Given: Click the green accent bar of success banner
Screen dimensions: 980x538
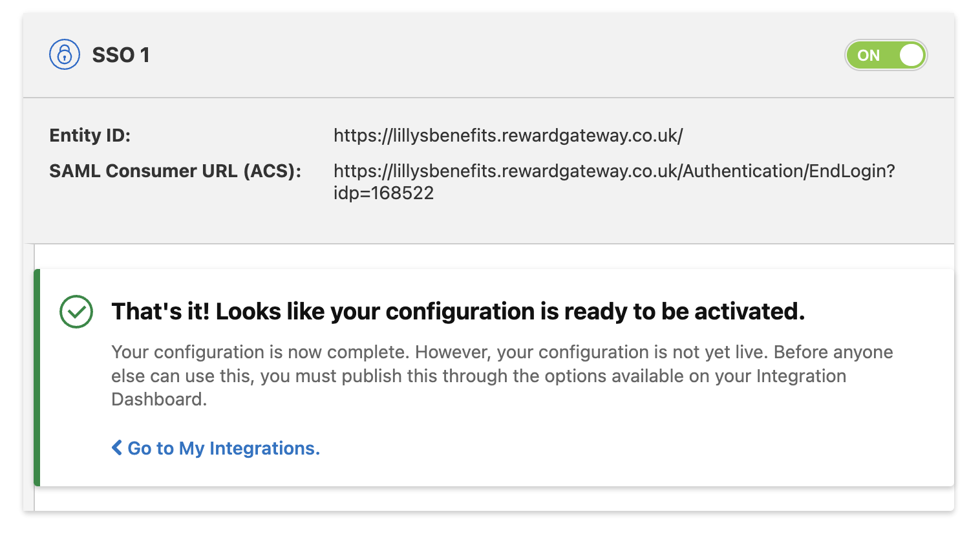Looking at the screenshot, I should click(37, 377).
